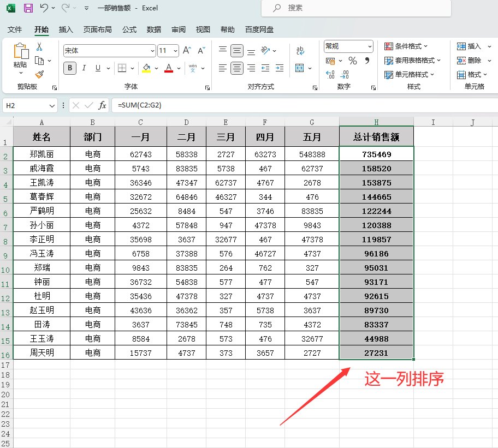Apply red font color A

(x=169, y=68)
